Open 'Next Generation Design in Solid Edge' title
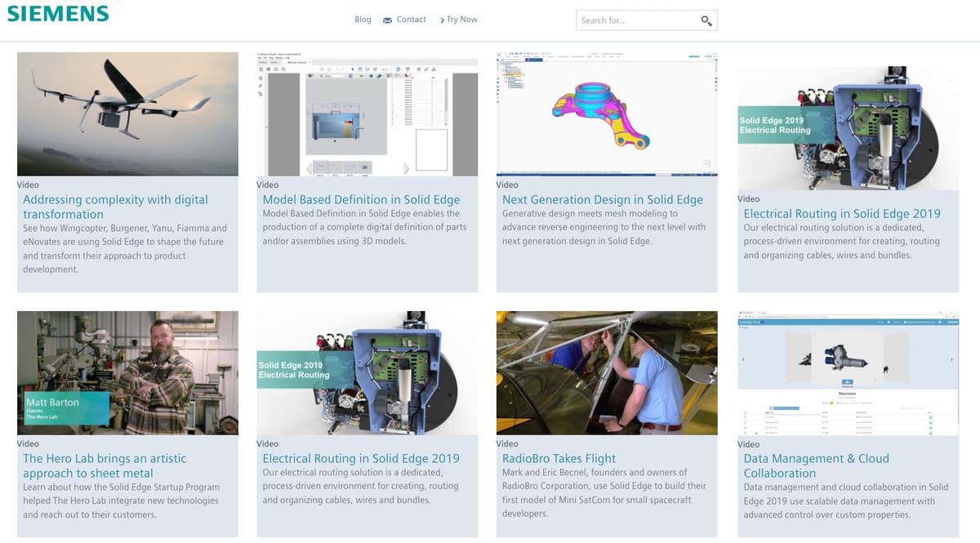Viewport: 980px width, 543px height. coord(603,199)
